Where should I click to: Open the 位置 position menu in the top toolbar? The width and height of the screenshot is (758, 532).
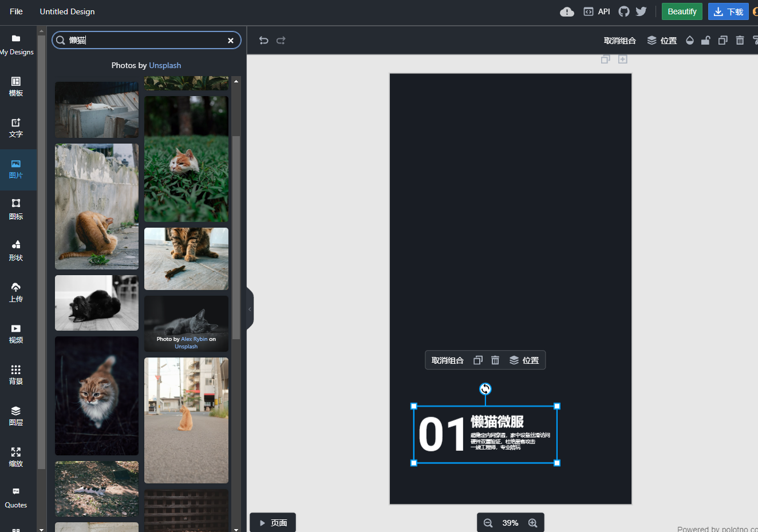[662, 41]
